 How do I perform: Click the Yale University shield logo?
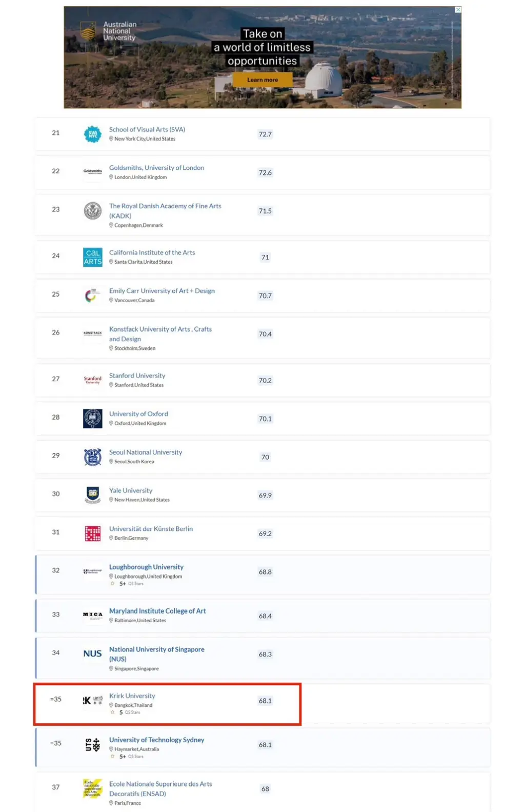click(x=93, y=495)
